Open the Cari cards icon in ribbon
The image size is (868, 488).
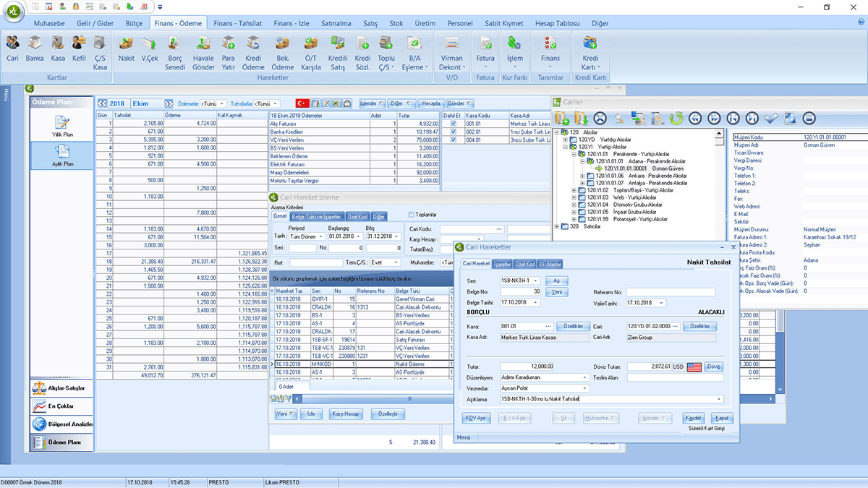[12, 48]
